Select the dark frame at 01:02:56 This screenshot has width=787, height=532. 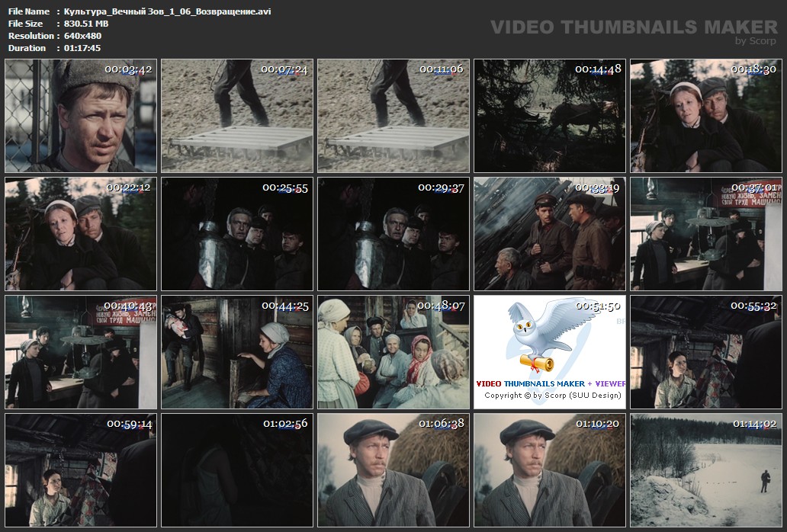(x=237, y=470)
